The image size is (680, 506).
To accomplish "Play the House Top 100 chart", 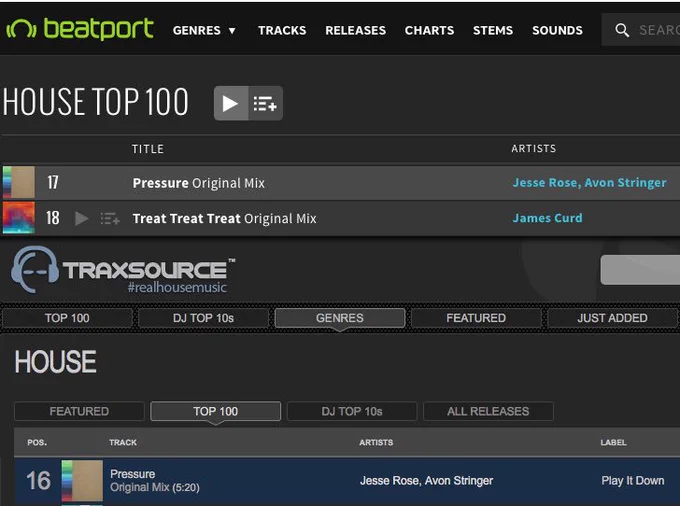I will pos(231,103).
